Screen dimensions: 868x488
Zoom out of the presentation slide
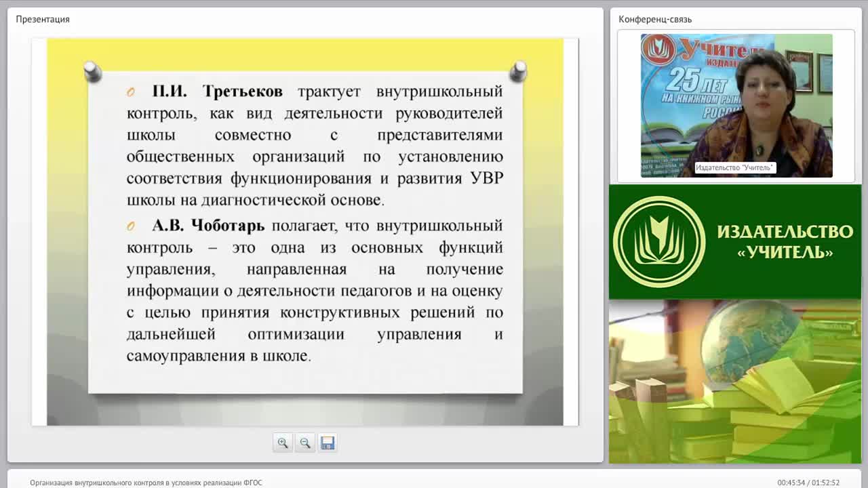pos(305,443)
